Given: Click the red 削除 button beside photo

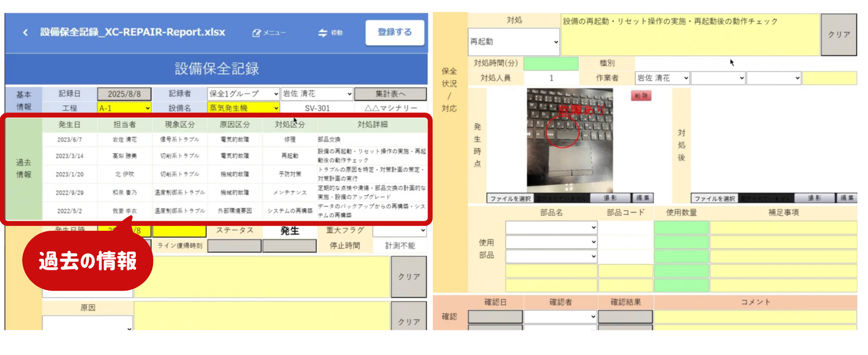Looking at the screenshot, I should pos(641,96).
